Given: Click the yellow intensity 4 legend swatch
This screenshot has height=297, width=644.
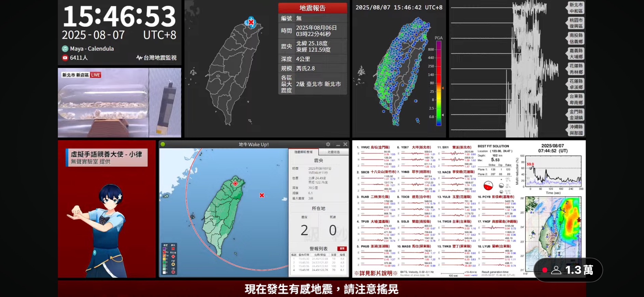Looking at the screenshot, I should pos(165,259).
